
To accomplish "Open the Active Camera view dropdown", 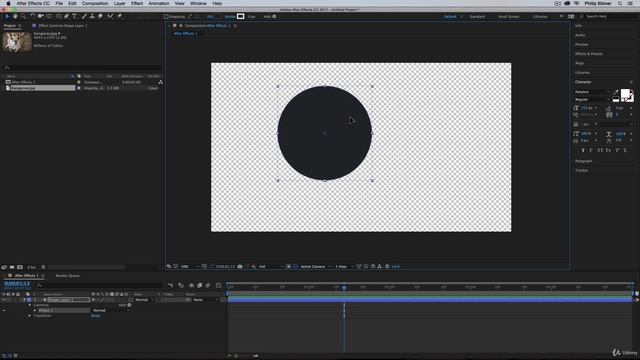I will click(x=315, y=267).
